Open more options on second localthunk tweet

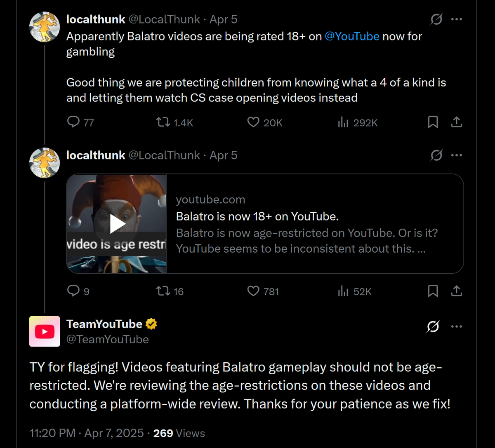[x=457, y=155]
